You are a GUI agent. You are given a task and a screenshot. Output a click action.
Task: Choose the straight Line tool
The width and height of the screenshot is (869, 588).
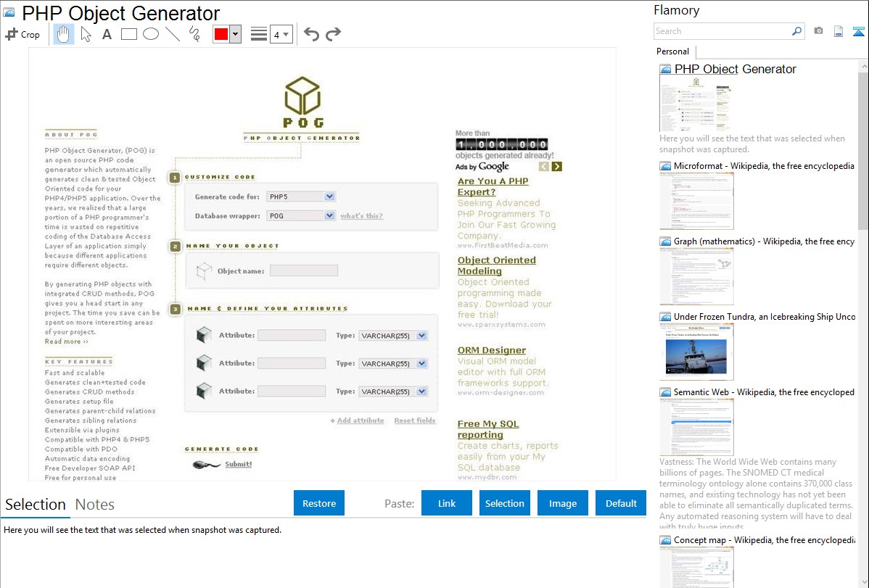[173, 34]
